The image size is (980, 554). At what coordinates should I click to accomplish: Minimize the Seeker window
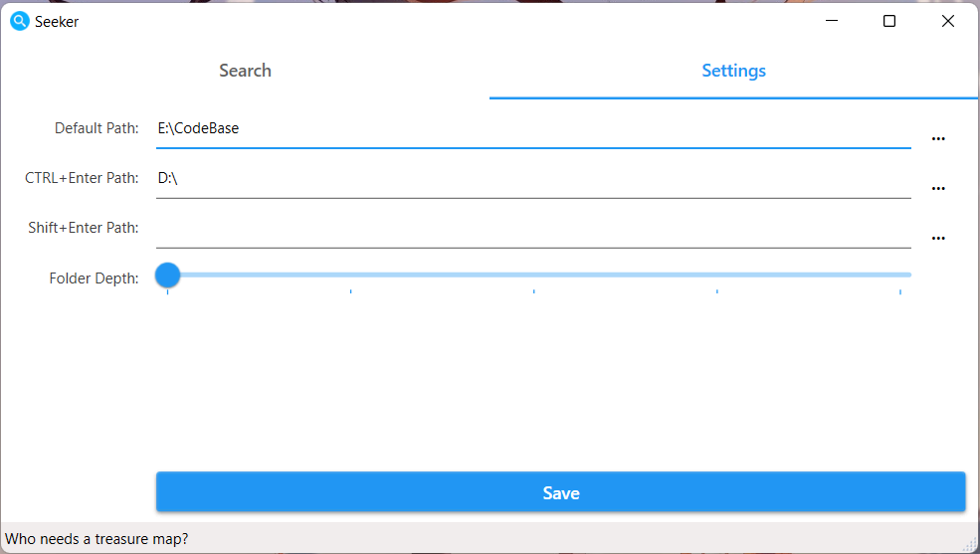point(831,21)
